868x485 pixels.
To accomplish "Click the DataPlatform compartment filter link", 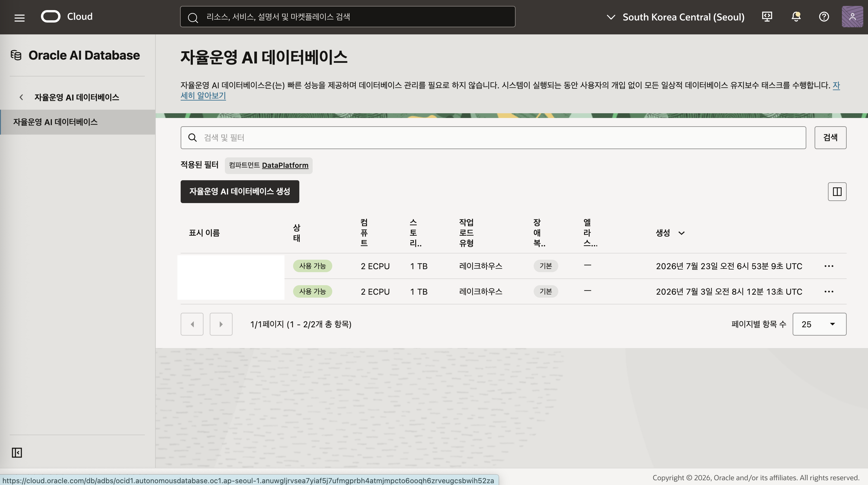I will [x=285, y=165].
